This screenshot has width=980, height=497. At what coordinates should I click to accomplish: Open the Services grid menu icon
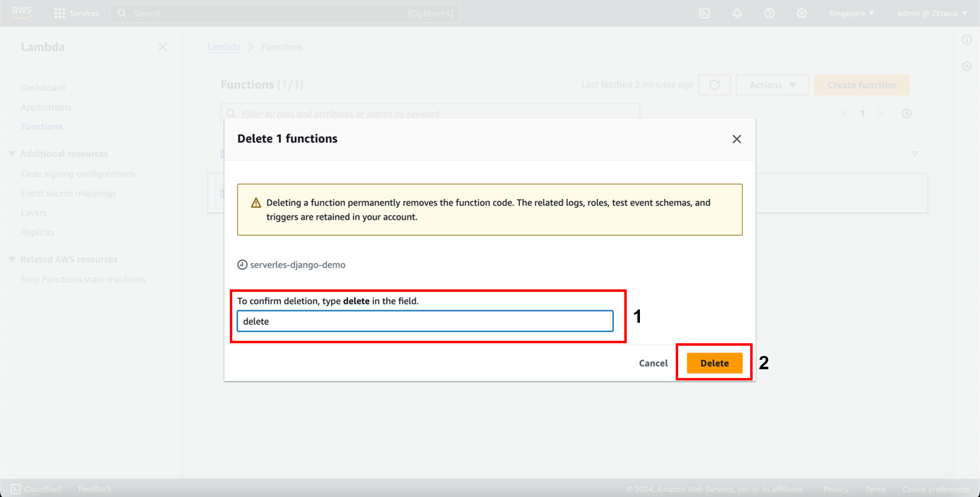coord(59,13)
